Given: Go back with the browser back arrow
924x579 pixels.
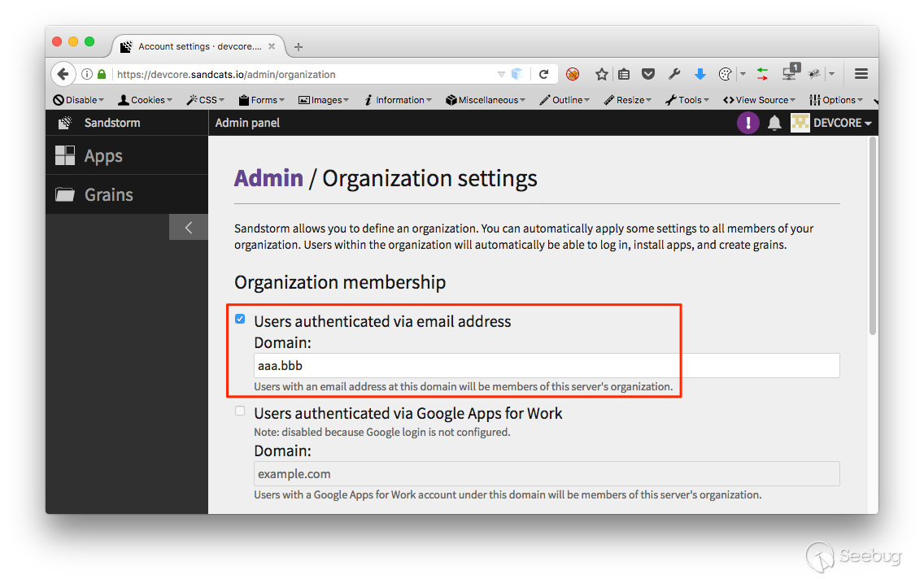Looking at the screenshot, I should 63,74.
